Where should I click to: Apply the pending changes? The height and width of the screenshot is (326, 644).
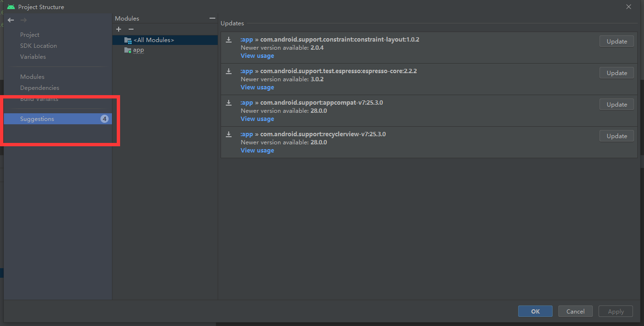pyautogui.click(x=616, y=311)
